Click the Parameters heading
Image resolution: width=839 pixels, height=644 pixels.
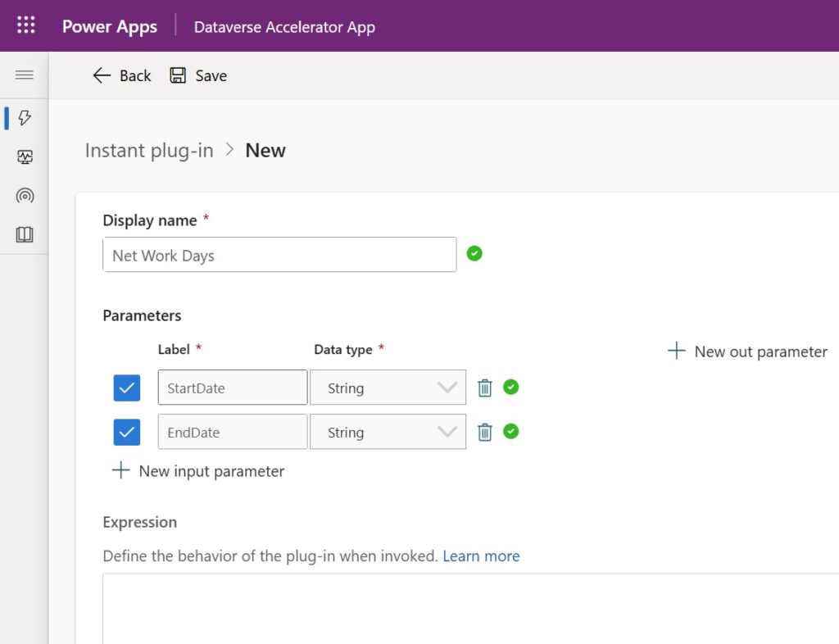click(x=142, y=315)
